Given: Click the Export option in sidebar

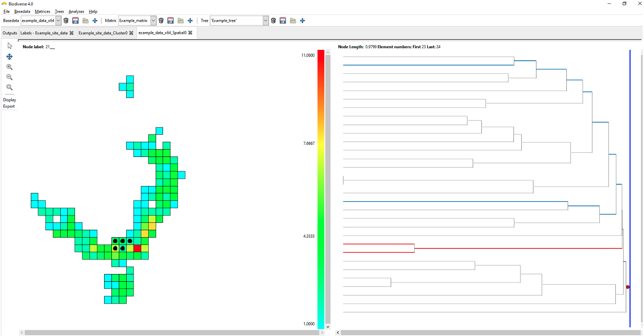Looking at the screenshot, I should coord(9,106).
